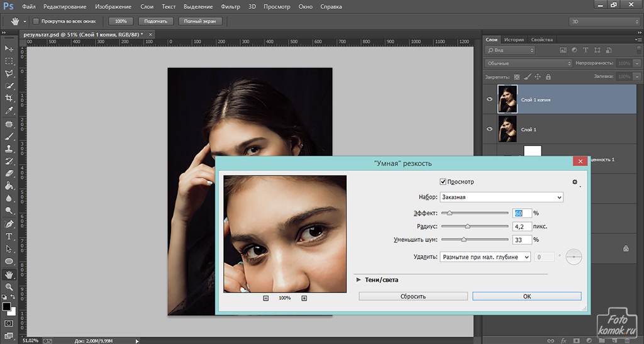The image size is (644, 344).
Task: Zoom out the dialog preview with minus
Action: click(265, 298)
